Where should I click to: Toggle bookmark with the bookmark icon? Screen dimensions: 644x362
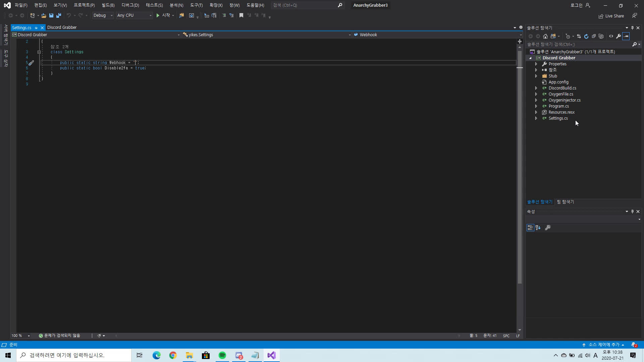[241, 15]
